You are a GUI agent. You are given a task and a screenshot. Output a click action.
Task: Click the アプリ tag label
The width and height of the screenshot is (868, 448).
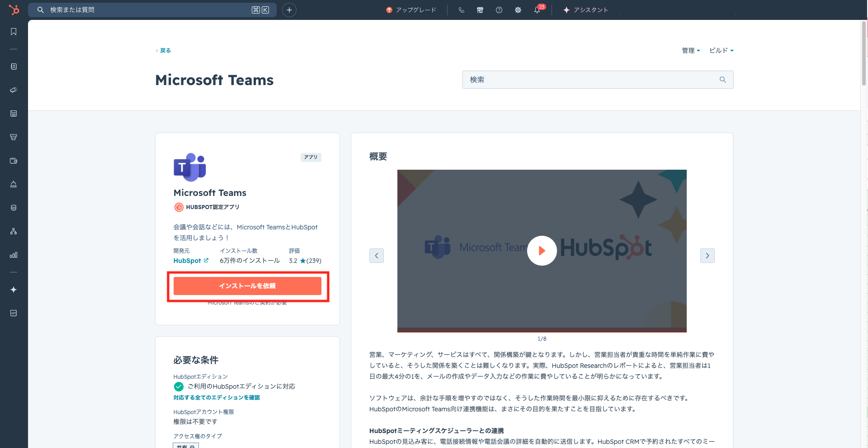pyautogui.click(x=311, y=157)
